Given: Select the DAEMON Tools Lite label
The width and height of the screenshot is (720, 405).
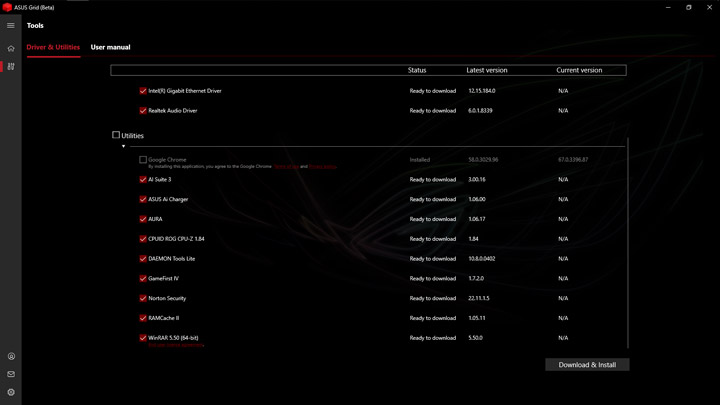Looking at the screenshot, I should click(172, 259).
